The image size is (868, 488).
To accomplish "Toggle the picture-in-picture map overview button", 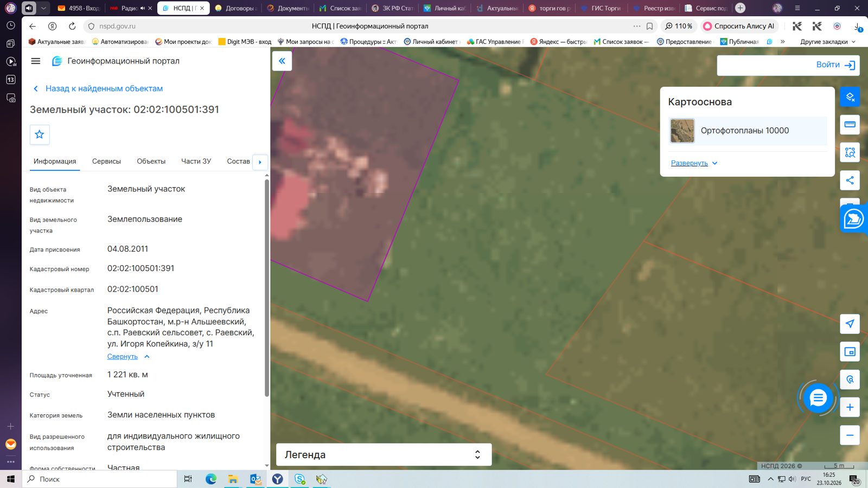I will pos(850,352).
